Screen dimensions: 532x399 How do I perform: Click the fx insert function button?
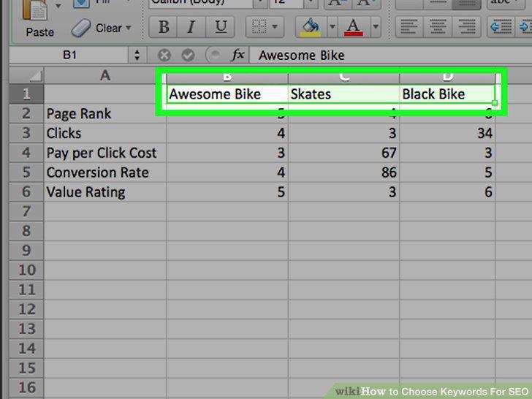click(237, 55)
